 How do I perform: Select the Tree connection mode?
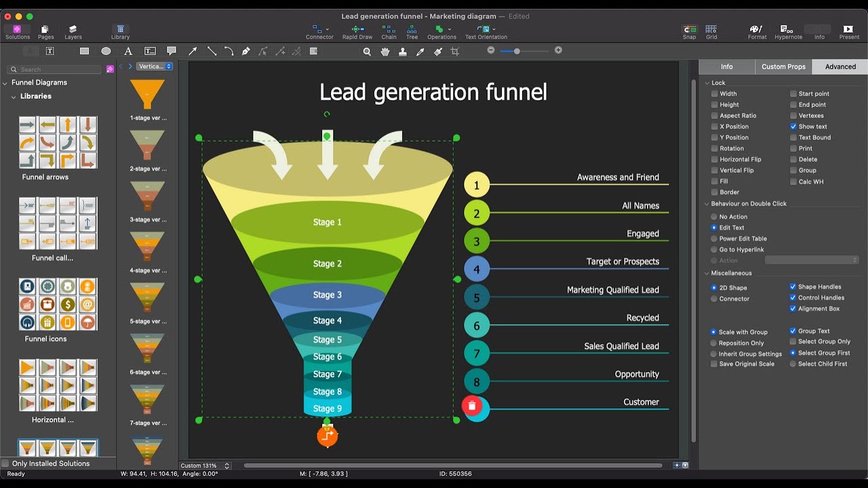412,32
